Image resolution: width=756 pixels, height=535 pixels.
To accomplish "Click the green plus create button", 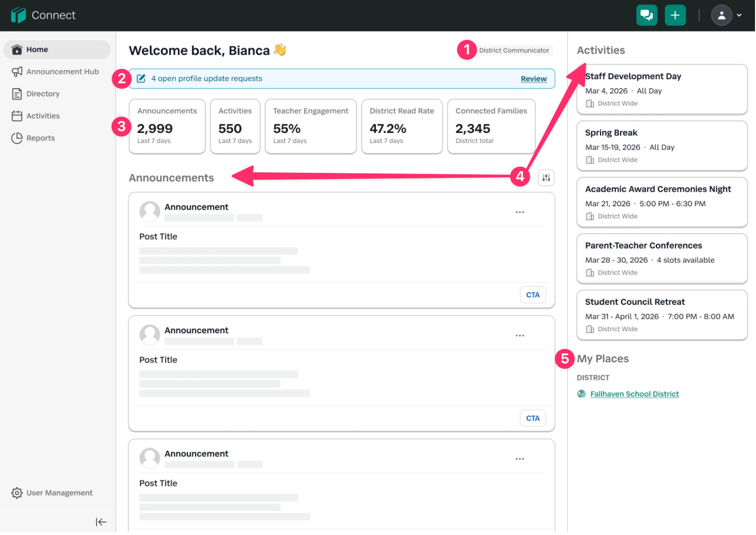I will pos(675,15).
